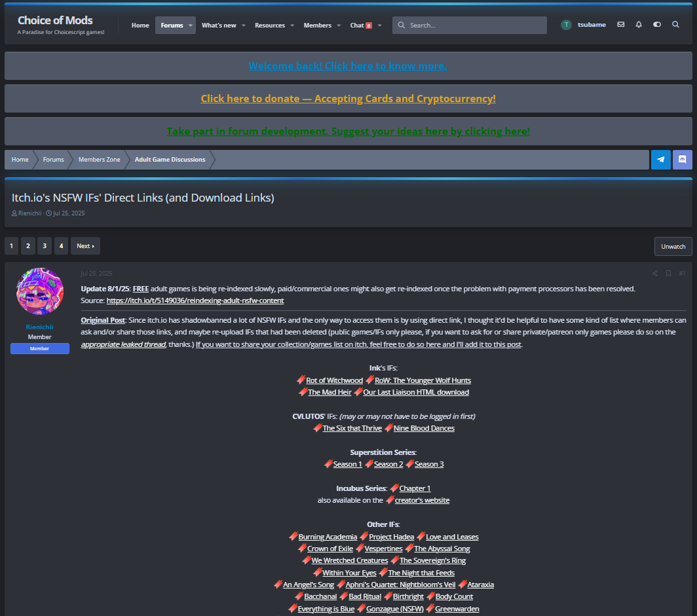
Task: Open The Sovereign's Ring link
Action: pos(432,560)
